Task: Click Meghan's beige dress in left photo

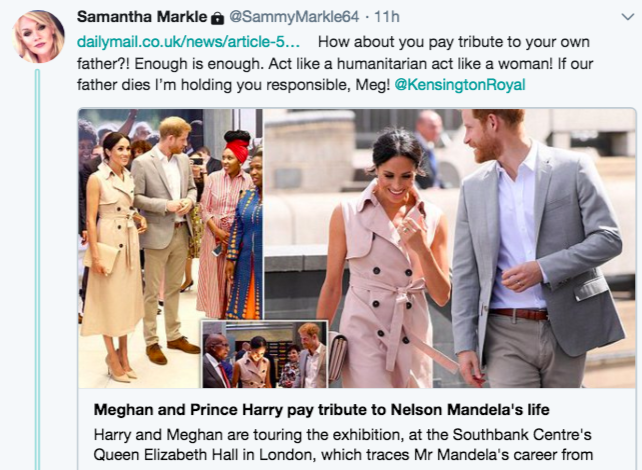Action: pos(112,270)
